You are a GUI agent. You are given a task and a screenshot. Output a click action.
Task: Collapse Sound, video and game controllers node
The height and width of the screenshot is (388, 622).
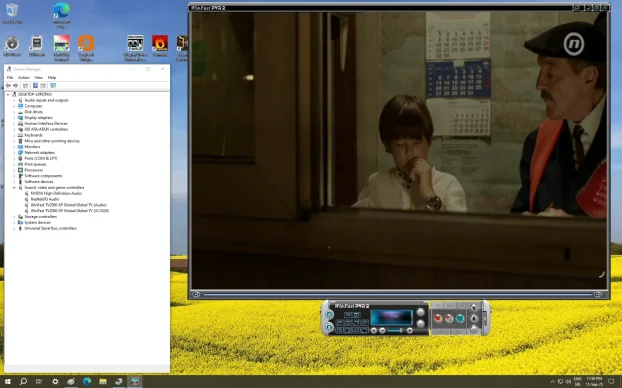14,188
